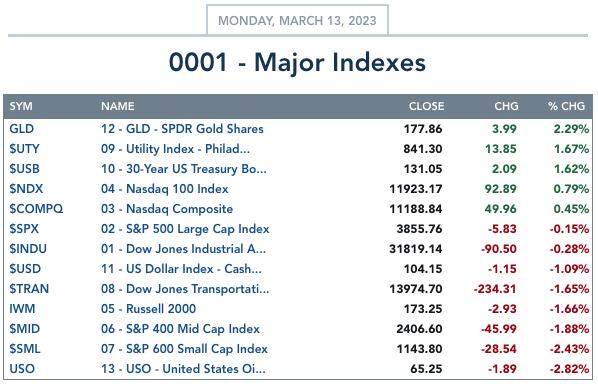
Task: Sort by % CHG column header
Action: click(x=566, y=106)
